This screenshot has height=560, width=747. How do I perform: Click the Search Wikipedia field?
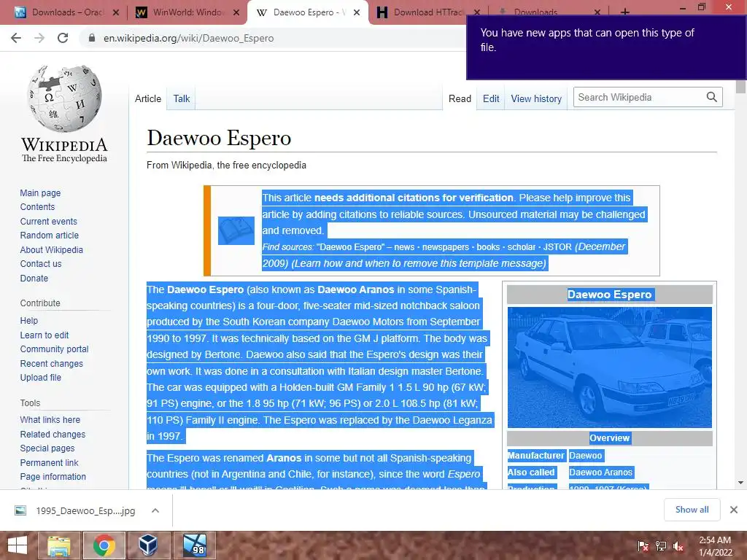click(x=639, y=97)
